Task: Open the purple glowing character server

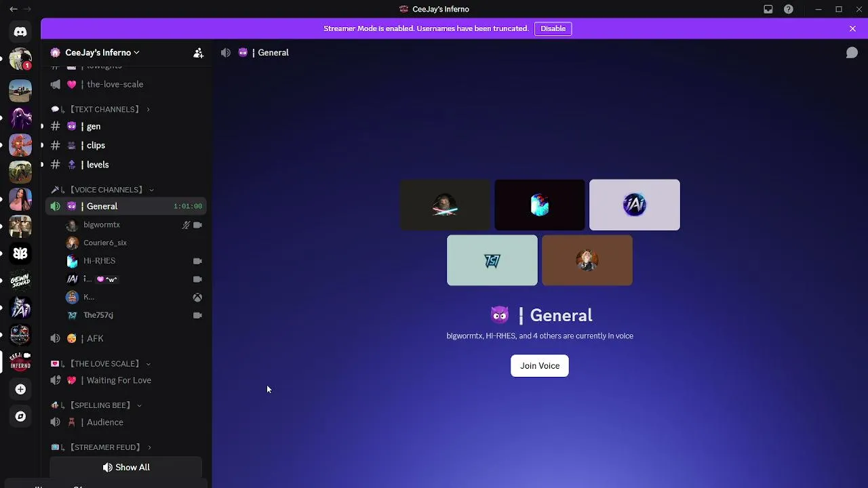Action: [x=20, y=118]
